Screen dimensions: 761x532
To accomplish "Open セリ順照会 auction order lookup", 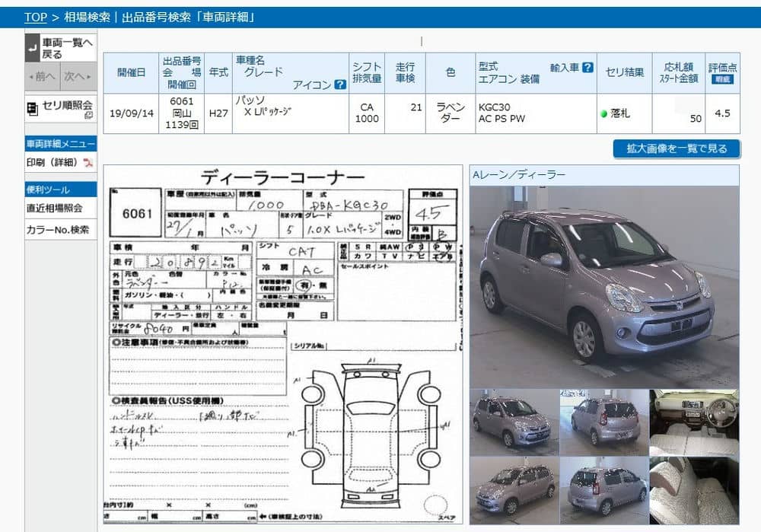I will (61, 108).
